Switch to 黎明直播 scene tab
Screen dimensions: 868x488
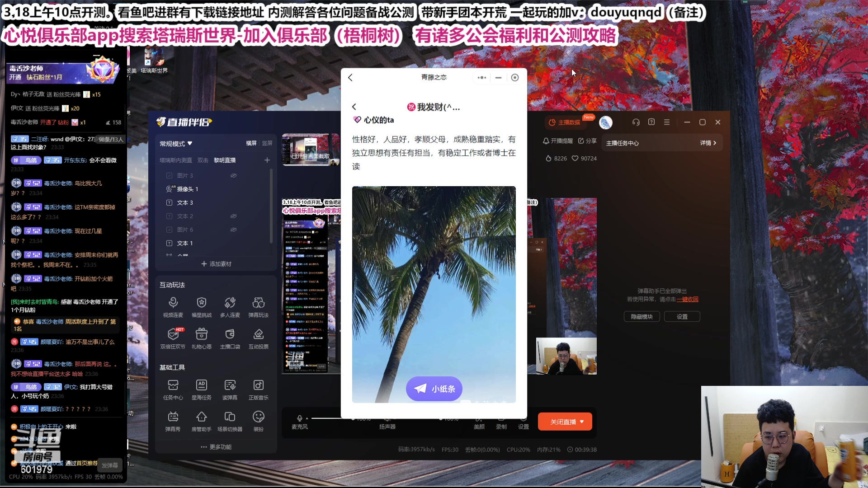225,160
